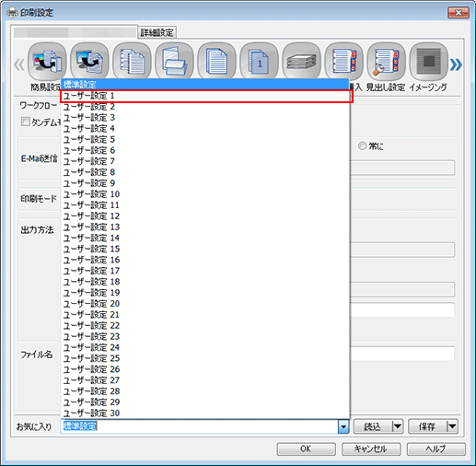The width and height of the screenshot is (476, 466).
Task: Pick ユーザー設定 22 list entry
Action: click(204, 325)
